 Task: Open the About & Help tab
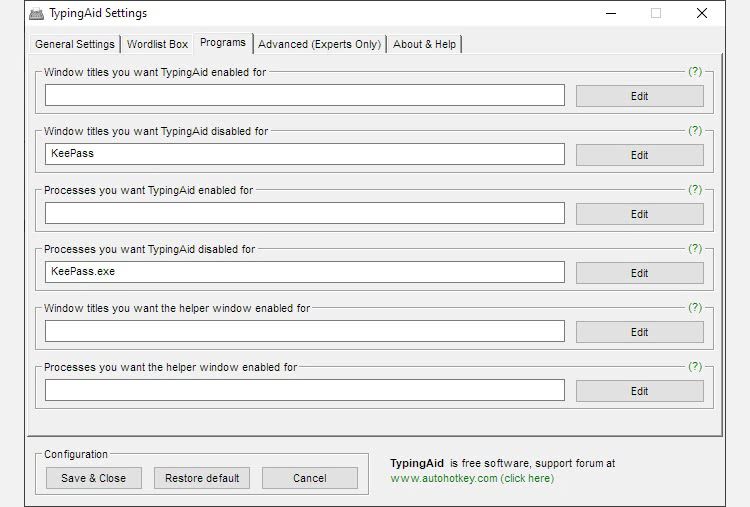[424, 44]
